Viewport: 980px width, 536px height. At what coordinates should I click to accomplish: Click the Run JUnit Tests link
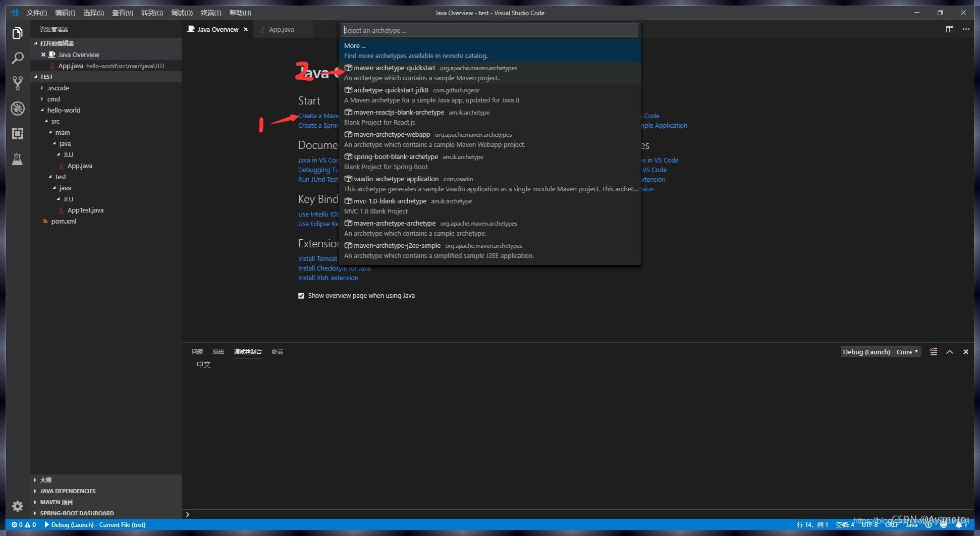(318, 179)
